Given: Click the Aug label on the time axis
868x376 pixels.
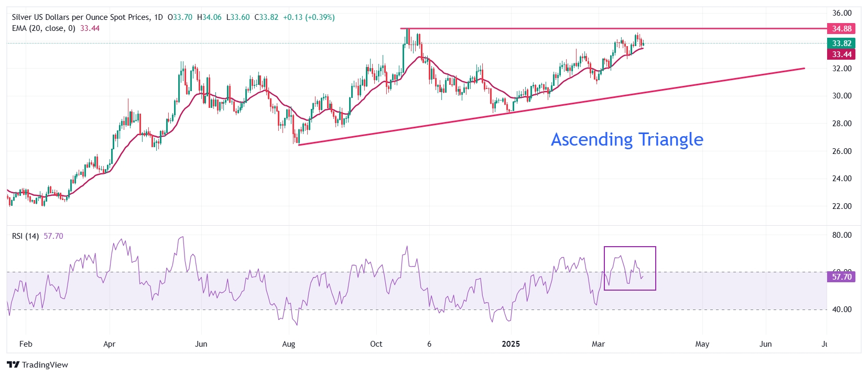Looking at the screenshot, I should coord(288,344).
